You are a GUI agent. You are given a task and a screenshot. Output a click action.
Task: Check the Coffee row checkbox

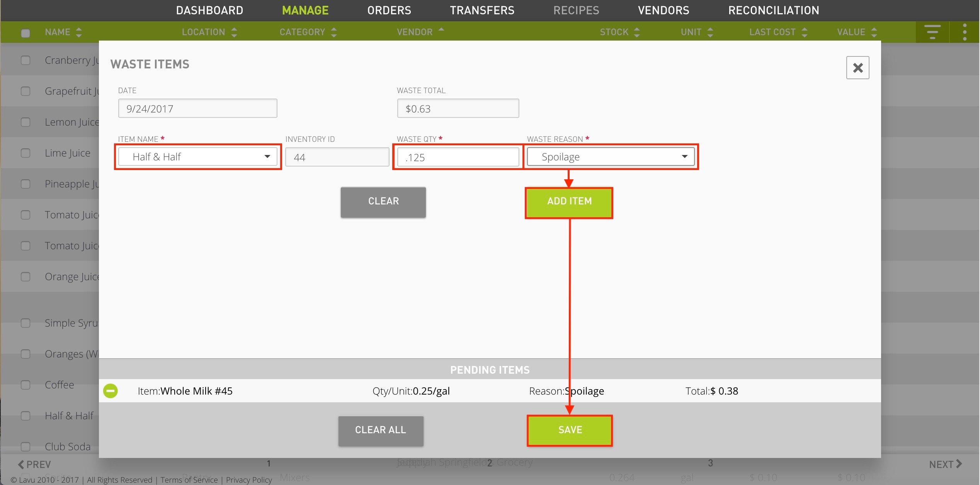pos(26,385)
